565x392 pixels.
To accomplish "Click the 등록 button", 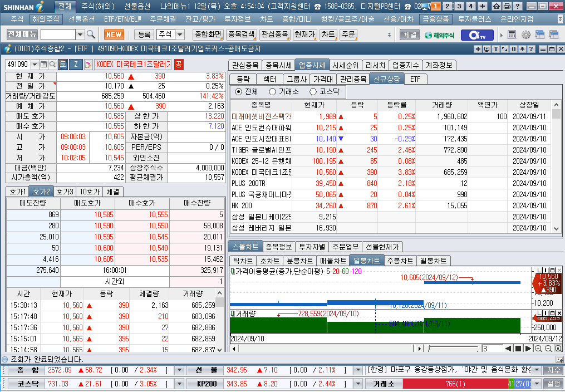I will tap(144, 35).
